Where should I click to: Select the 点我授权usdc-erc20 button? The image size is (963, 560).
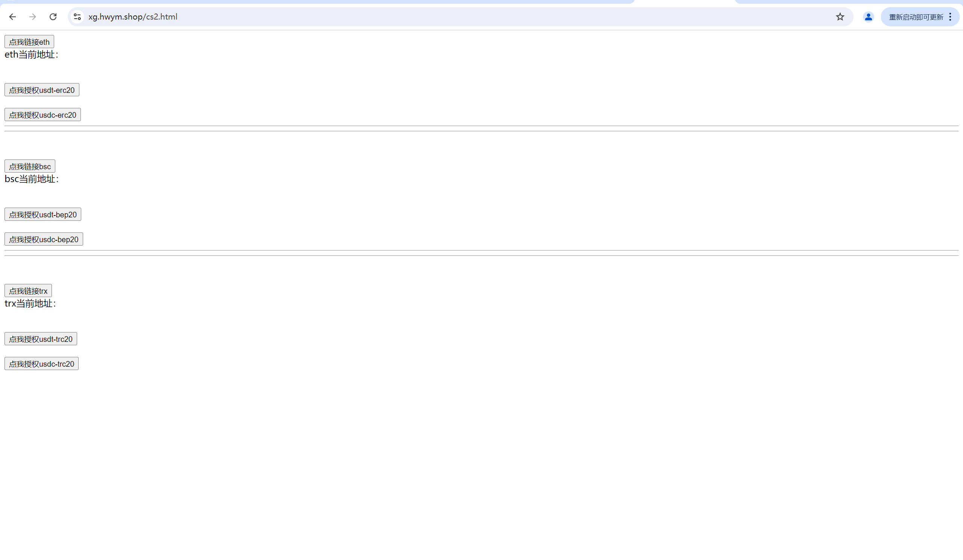[x=43, y=115]
